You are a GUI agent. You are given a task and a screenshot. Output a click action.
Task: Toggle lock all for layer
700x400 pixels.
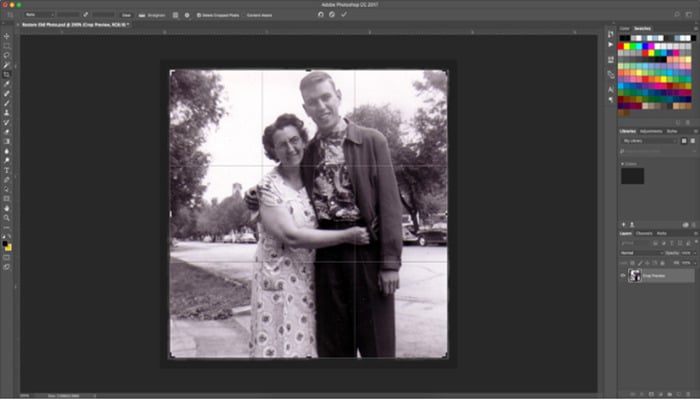[662, 263]
